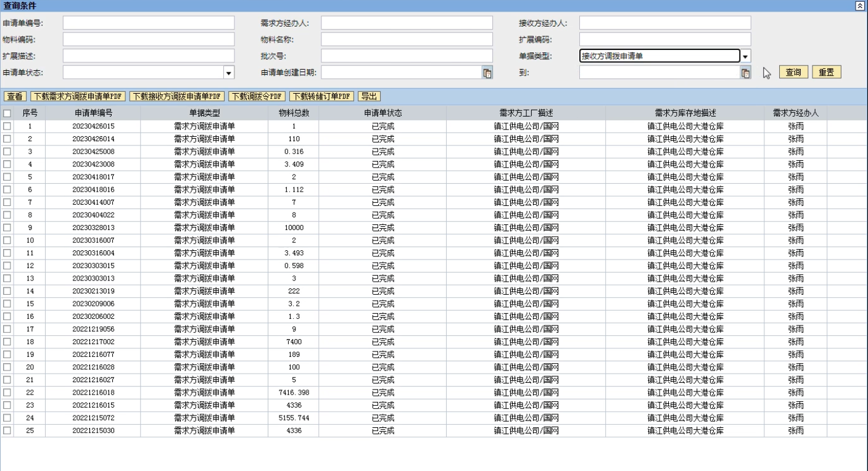The image size is (868, 471).
Task: Select the checkbox for row 25
Action: 7,430
